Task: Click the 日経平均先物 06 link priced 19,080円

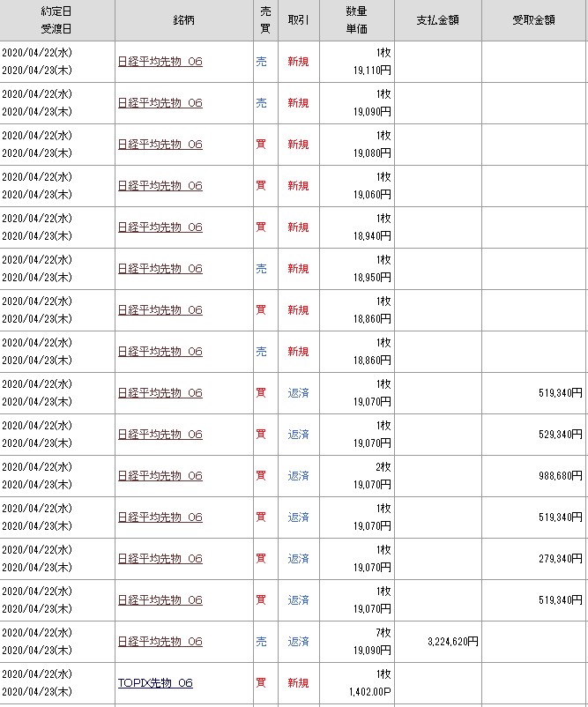Action: pyautogui.click(x=160, y=145)
